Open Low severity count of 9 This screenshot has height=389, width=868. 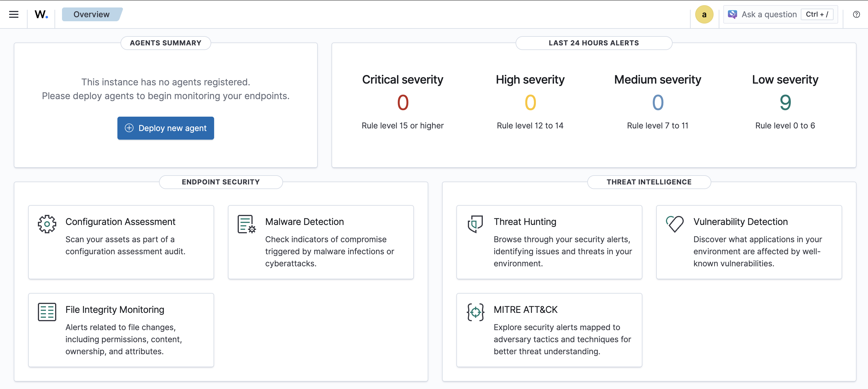pos(785,103)
